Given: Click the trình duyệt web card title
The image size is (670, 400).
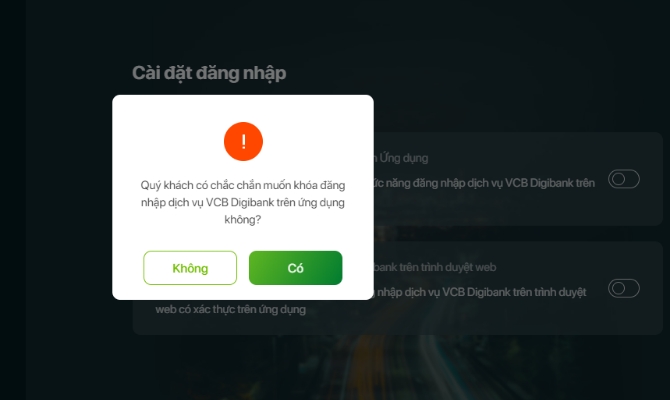Looking at the screenshot, I should click(435, 267).
